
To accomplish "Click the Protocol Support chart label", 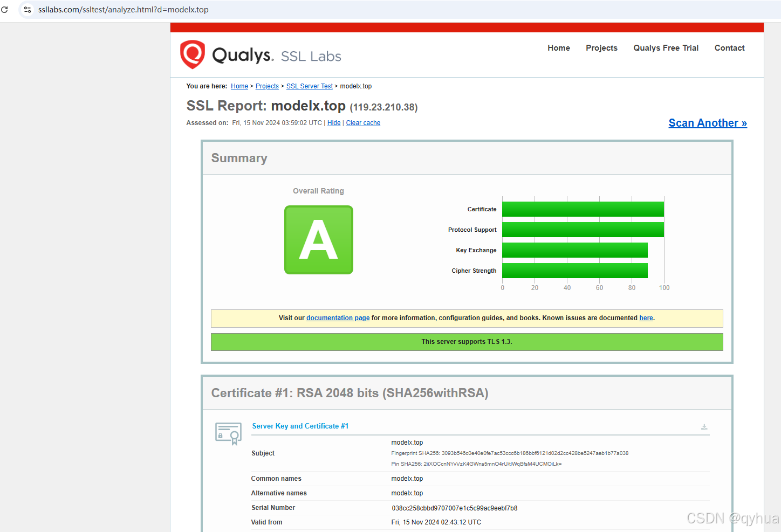I will tap(472, 230).
